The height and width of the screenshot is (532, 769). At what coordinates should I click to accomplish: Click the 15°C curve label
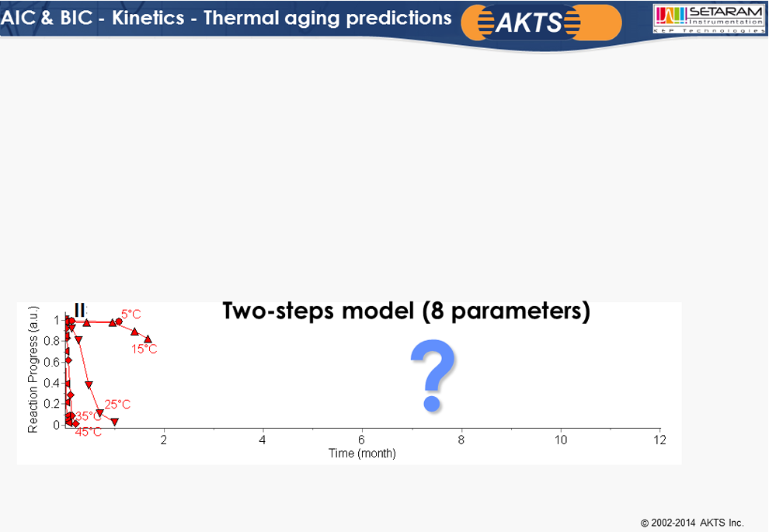[144, 349]
